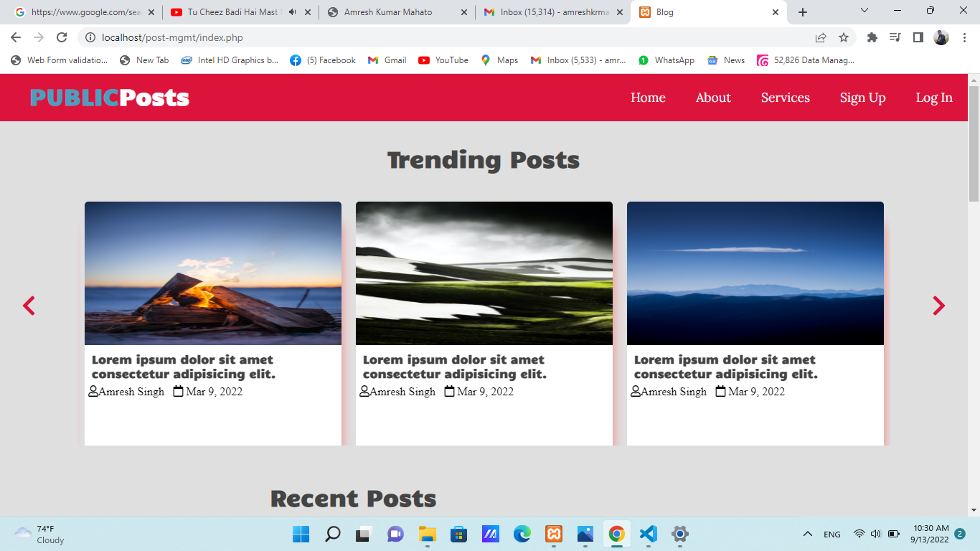This screenshot has height=551, width=980.
Task: Click the campfire post thumbnail image
Action: [x=213, y=273]
